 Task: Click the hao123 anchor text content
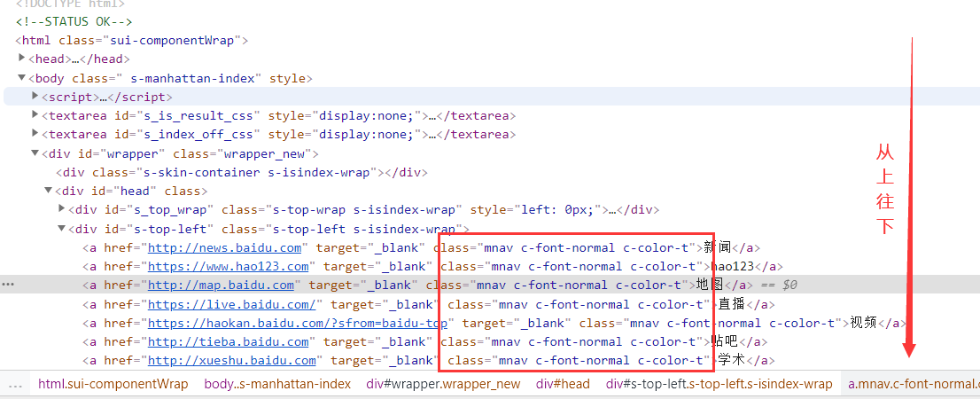[x=733, y=266]
